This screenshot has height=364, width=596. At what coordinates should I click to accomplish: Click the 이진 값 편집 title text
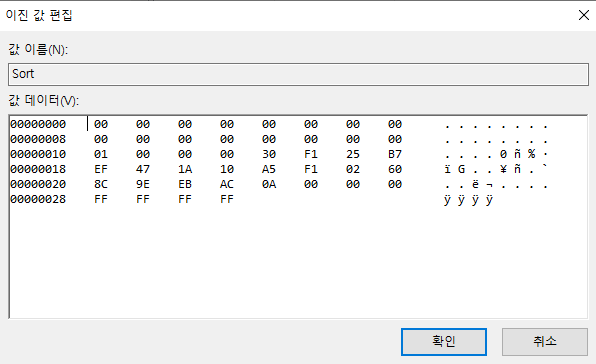(x=39, y=15)
